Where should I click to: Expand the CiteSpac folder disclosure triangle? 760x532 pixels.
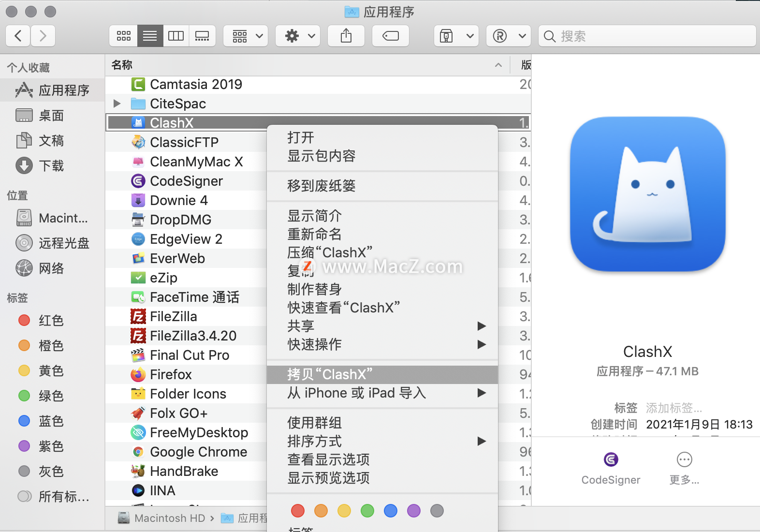(x=117, y=103)
